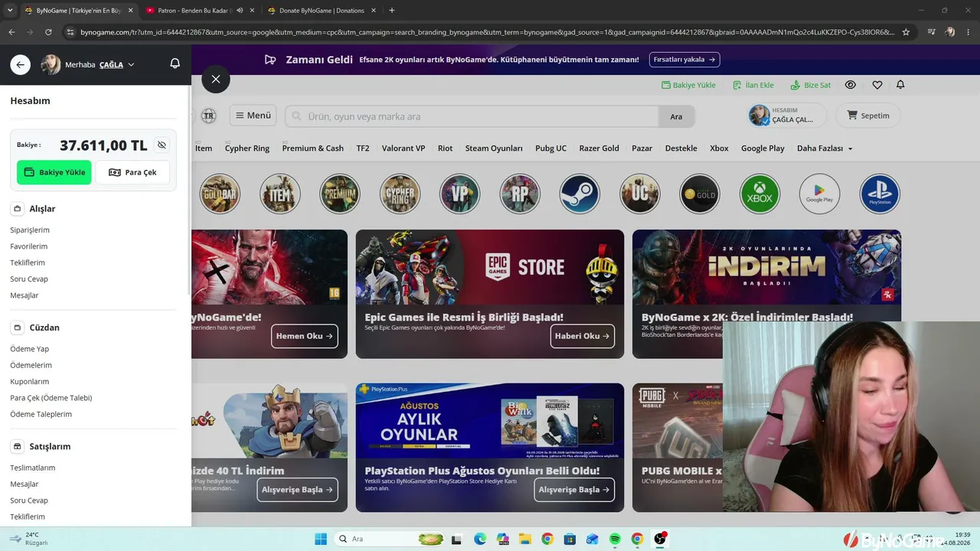Click the Premium round category icon

[340, 194]
